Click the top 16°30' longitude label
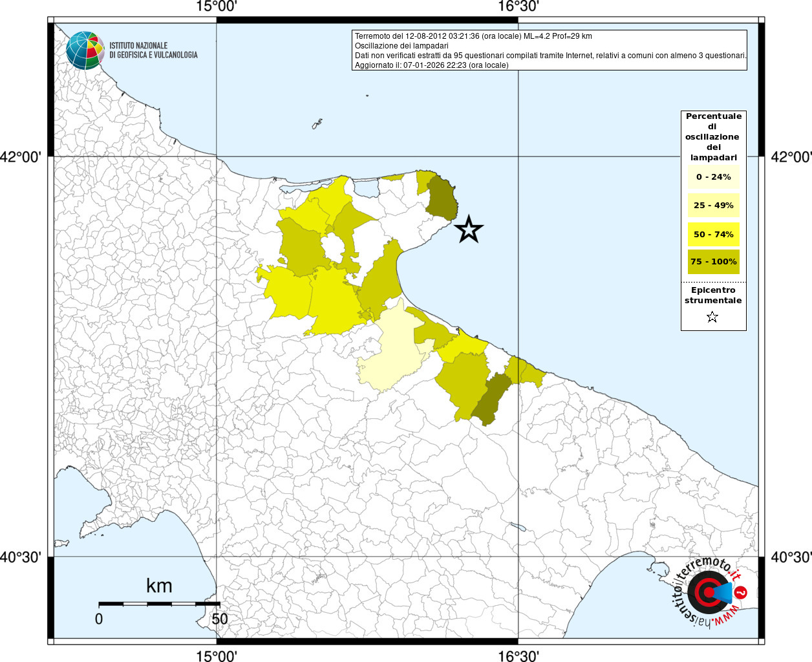 click(x=518, y=7)
